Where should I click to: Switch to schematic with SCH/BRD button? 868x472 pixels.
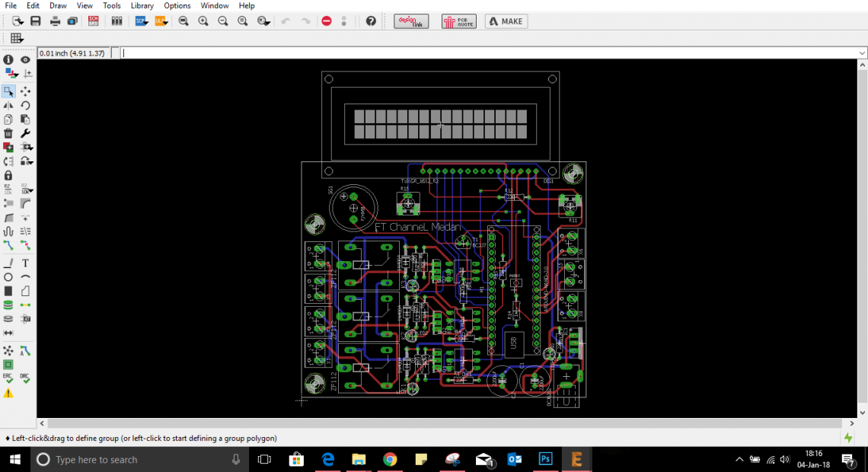[x=93, y=21]
